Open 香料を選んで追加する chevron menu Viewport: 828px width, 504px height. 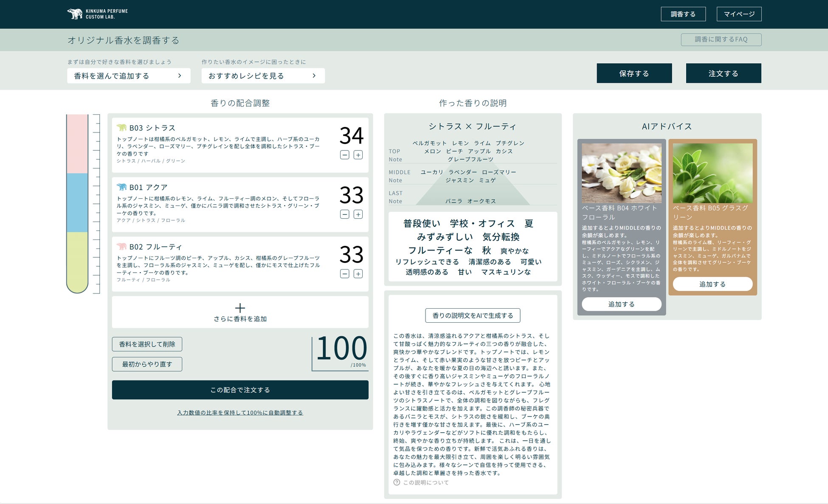(180, 76)
